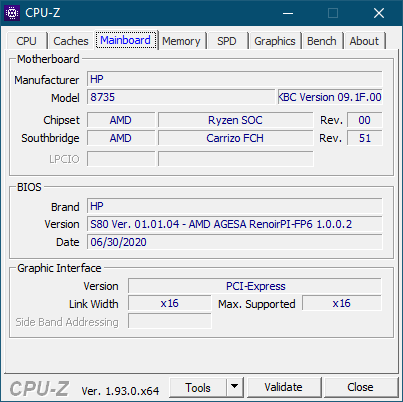The height and width of the screenshot is (402, 403).
Task: Click the Validate button
Action: pos(283,387)
